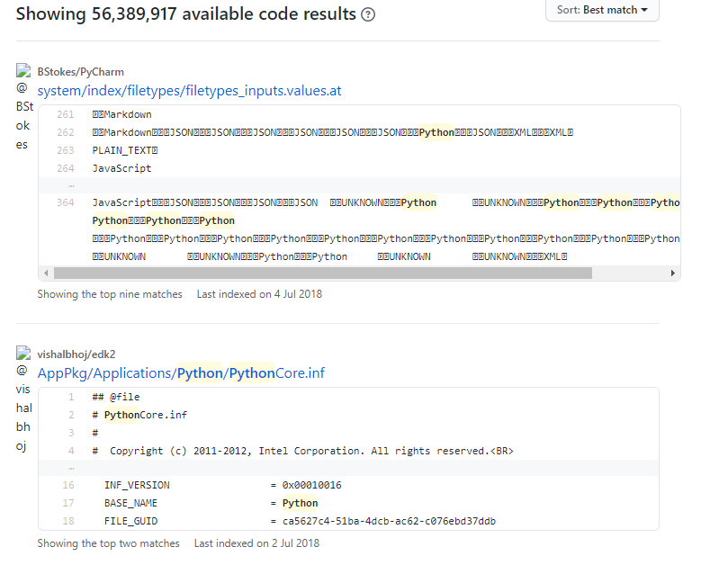This screenshot has height=565, width=728.
Task: Click the @vishalbhoj username text
Action: point(23,408)
